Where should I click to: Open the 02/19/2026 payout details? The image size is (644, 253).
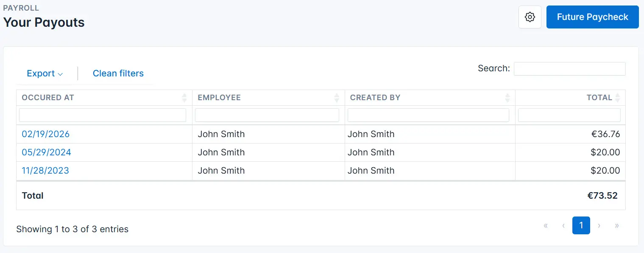pyautogui.click(x=45, y=134)
